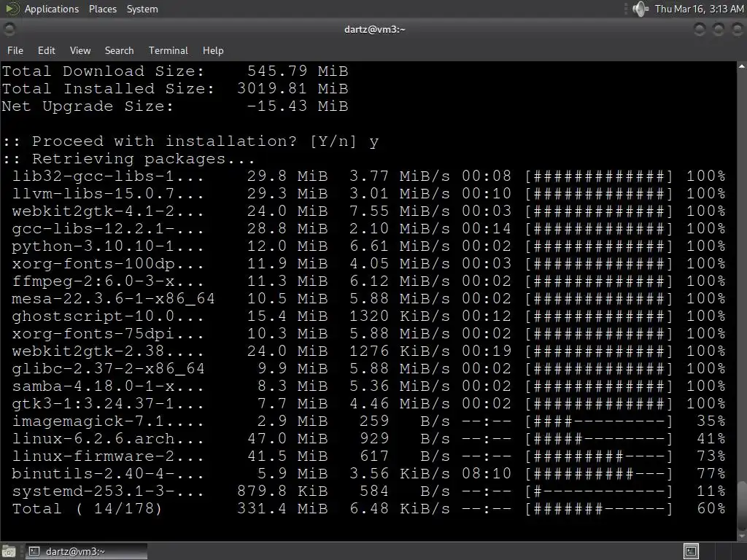Open the terminal Search menu
Image resolution: width=747 pixels, height=560 pixels.
point(119,50)
